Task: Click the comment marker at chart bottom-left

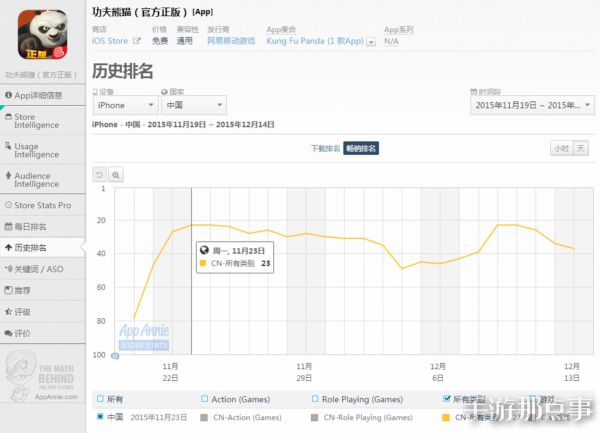Action: click(x=115, y=356)
